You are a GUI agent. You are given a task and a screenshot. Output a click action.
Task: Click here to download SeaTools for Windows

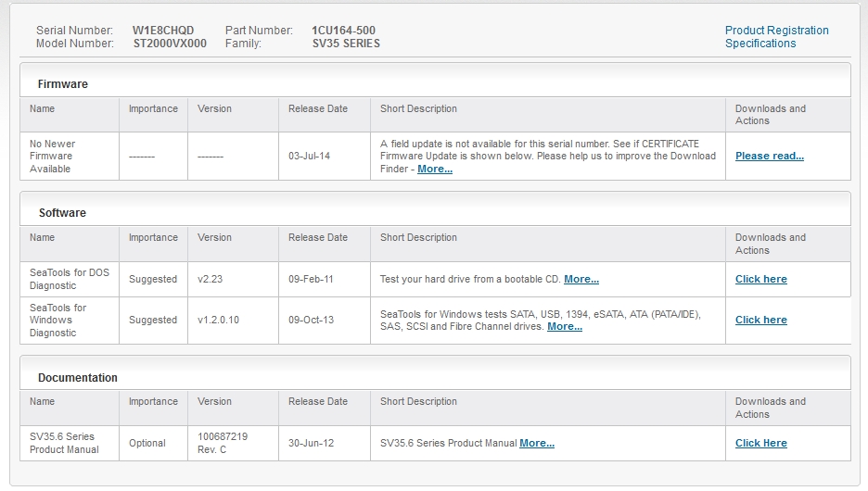click(760, 321)
